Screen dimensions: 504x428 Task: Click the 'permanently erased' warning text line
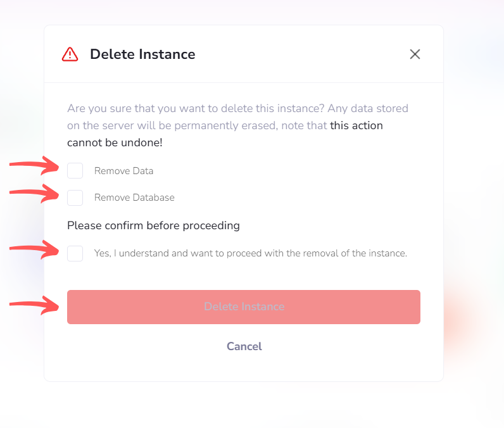(x=225, y=125)
